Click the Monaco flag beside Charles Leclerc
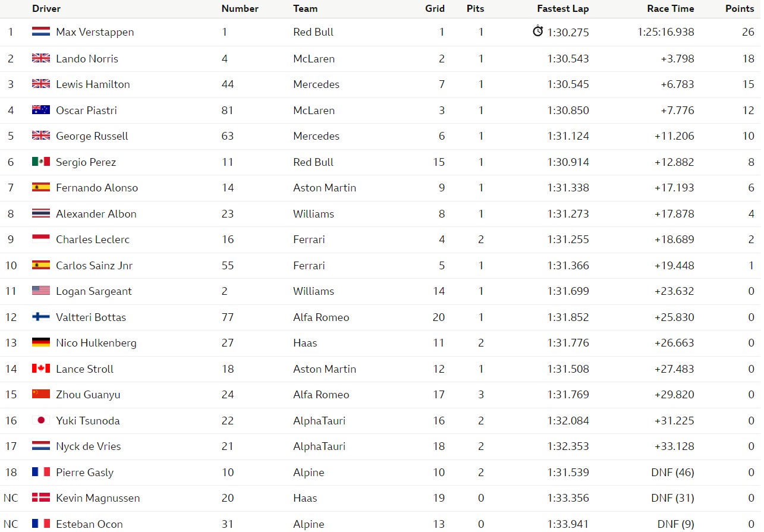This screenshot has height=532, width=764. pos(41,239)
